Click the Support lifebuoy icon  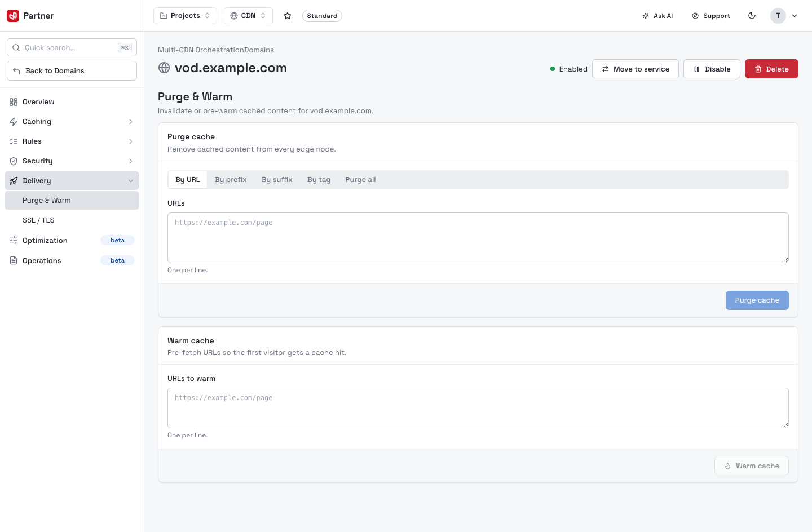coord(695,16)
